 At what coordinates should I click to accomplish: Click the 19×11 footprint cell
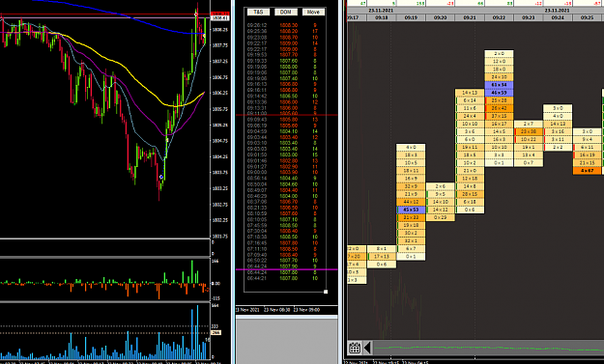click(470, 147)
